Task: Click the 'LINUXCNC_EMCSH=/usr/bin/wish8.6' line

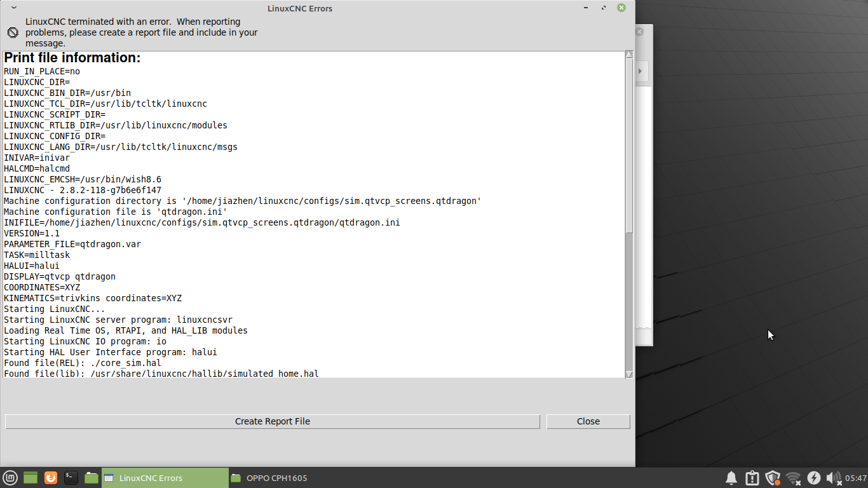Action: tap(83, 179)
